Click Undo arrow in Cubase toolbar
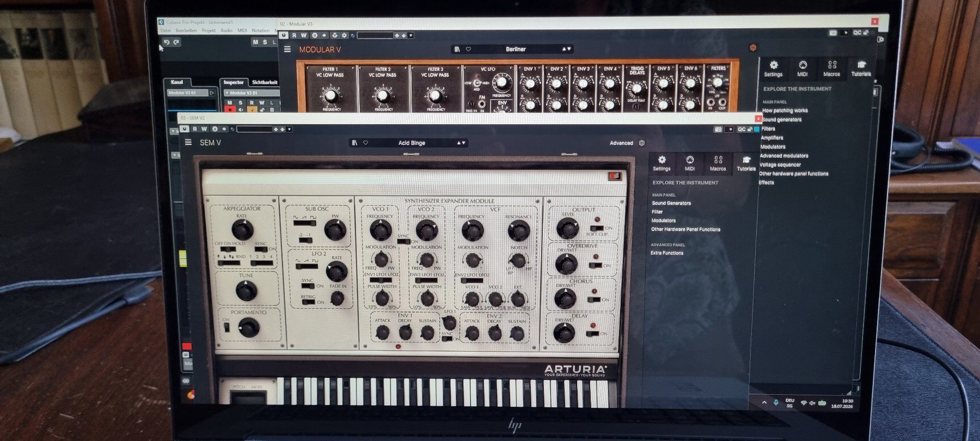Viewport: 980px width, 441px height. [x=167, y=42]
